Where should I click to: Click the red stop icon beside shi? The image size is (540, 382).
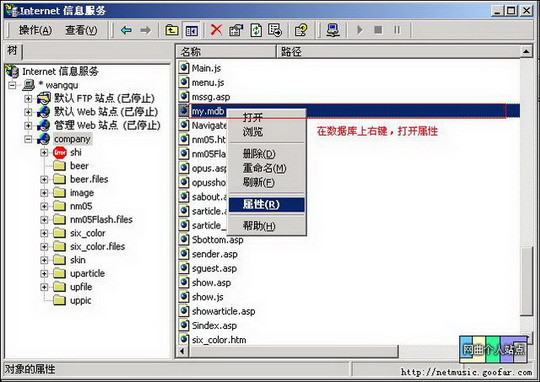(60, 152)
